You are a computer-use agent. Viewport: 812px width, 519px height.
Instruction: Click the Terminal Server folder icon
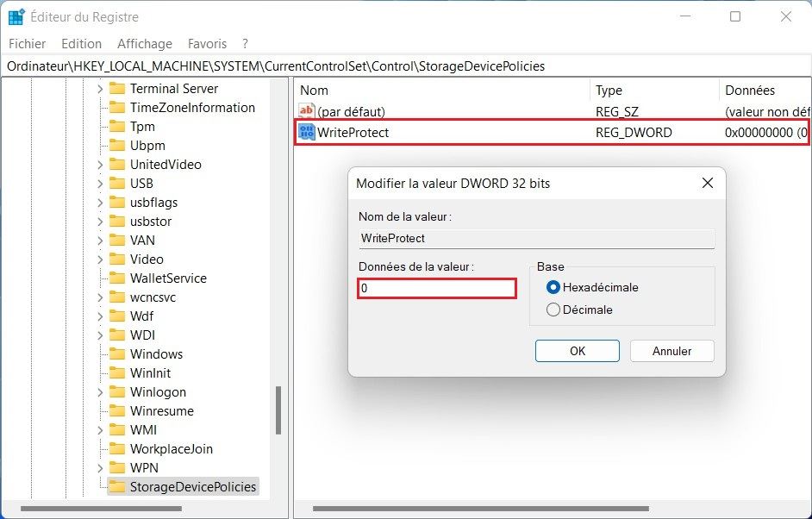click(119, 88)
